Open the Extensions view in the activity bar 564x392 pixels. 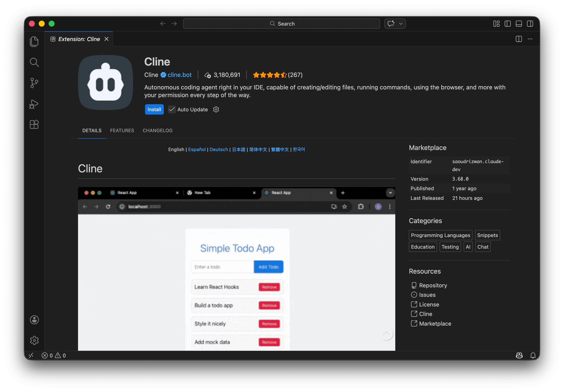[34, 124]
